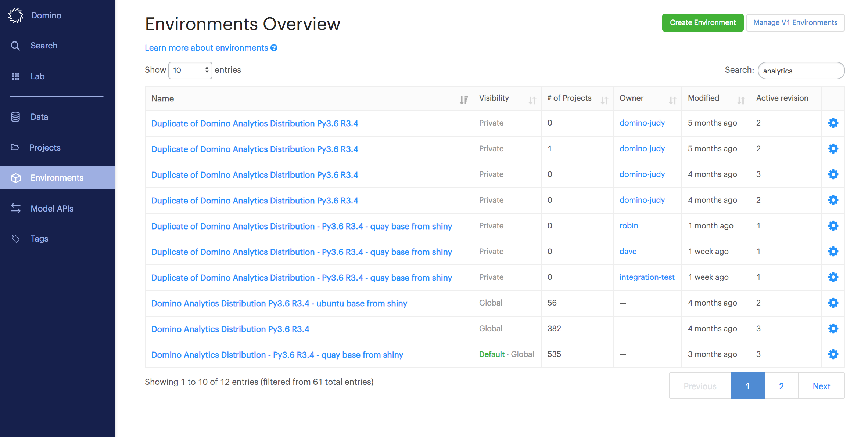Click the 'Default' visibility label
Viewport: 868px width, 437px height.
pyautogui.click(x=492, y=354)
